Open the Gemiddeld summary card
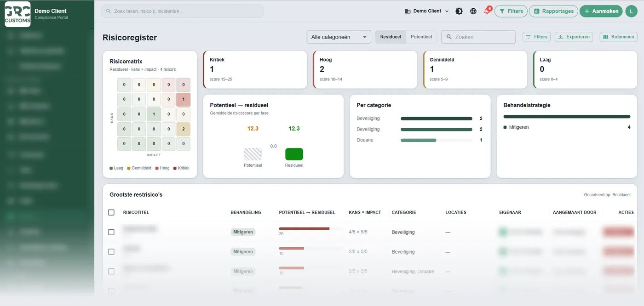 475,69
